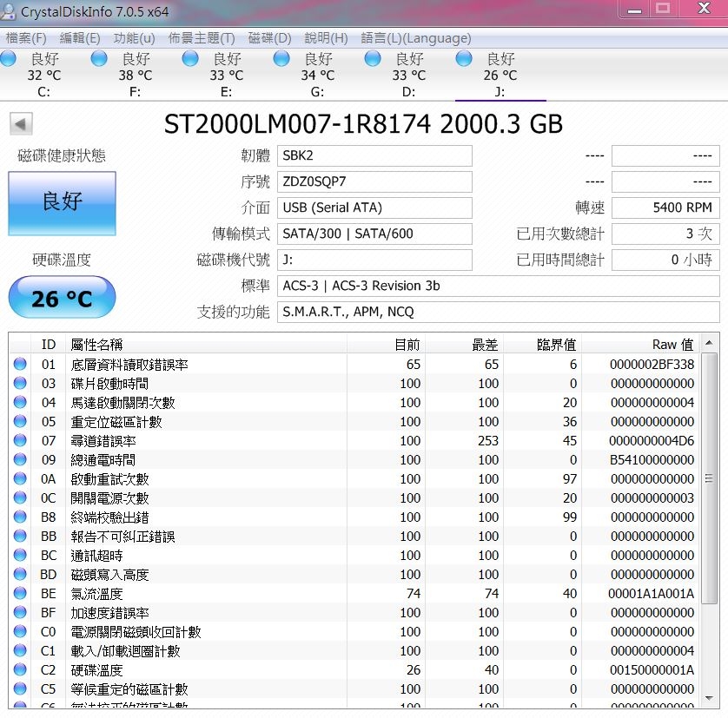Click status orb for attribute 0A
Screen dimensions: 728x718
tap(20, 478)
